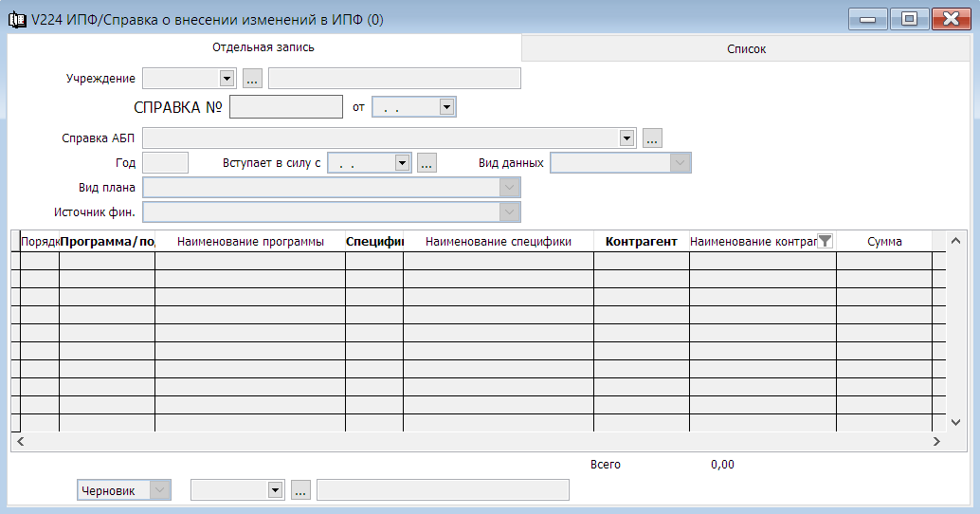Click the Год input field
The height and width of the screenshot is (514, 980).
pyautogui.click(x=165, y=163)
